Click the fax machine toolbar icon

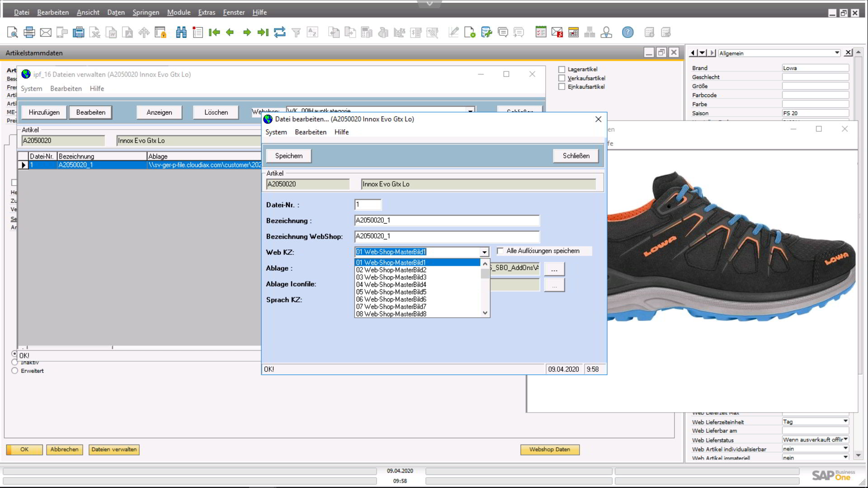tap(79, 32)
